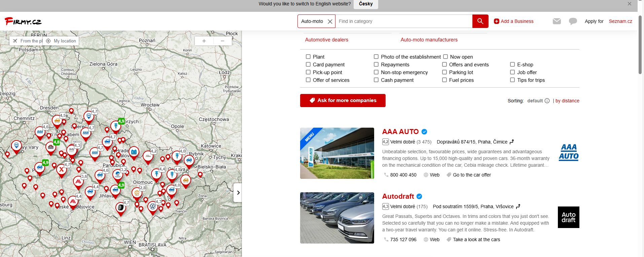Call AAA AUTO number 800 400 450
Screen dimensions: 644x257
point(403,175)
